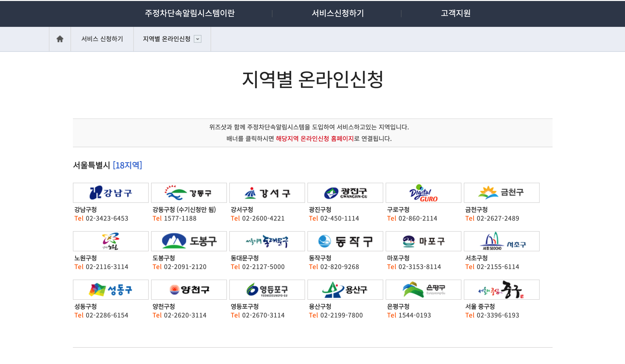Open the 중구 logo banner
625x364 pixels.
(501, 290)
